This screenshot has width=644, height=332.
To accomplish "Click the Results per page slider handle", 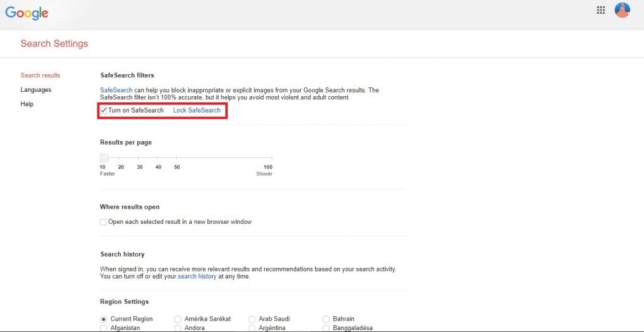I will [104, 157].
